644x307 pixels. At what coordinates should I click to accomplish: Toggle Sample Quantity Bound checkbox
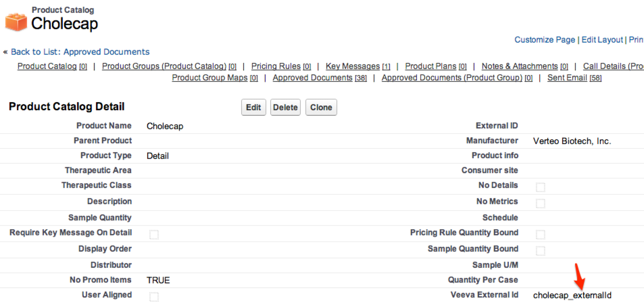[x=540, y=250]
